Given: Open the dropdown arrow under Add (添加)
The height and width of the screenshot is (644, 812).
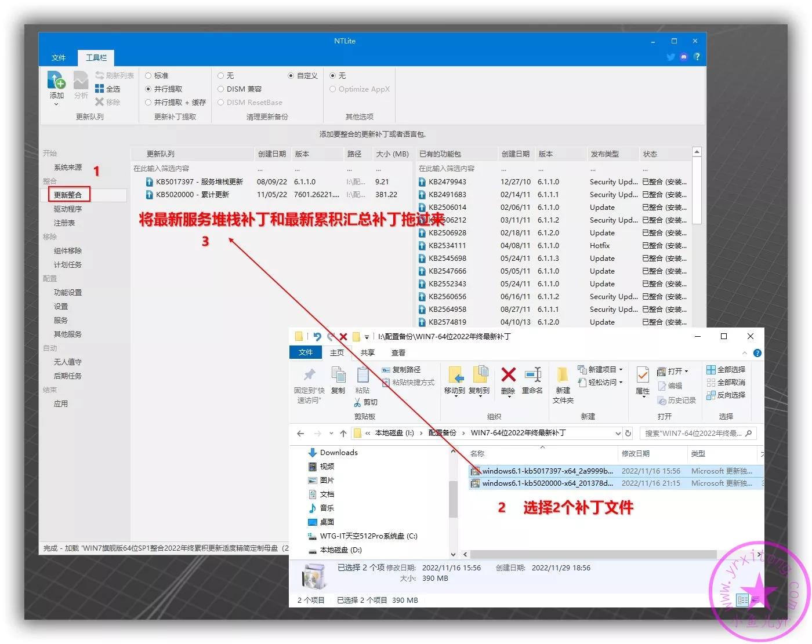Looking at the screenshot, I should [x=56, y=104].
